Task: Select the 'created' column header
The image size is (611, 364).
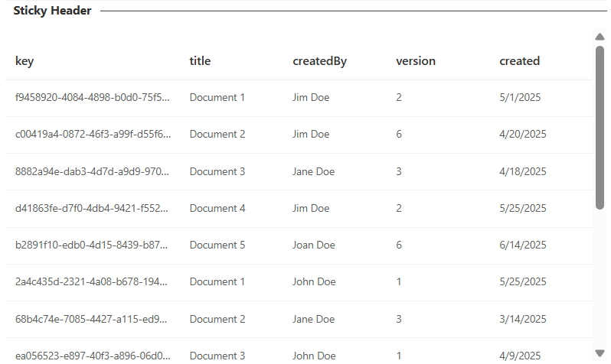Action: coord(519,61)
